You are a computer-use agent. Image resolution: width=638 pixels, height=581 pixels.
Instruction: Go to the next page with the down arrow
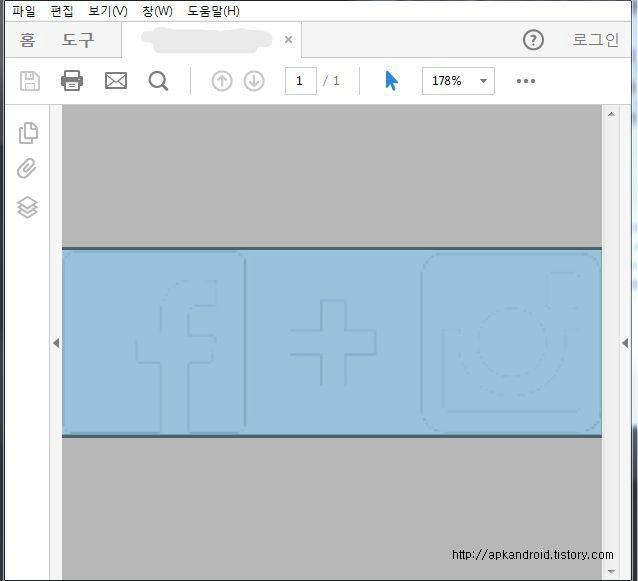pyautogui.click(x=254, y=81)
